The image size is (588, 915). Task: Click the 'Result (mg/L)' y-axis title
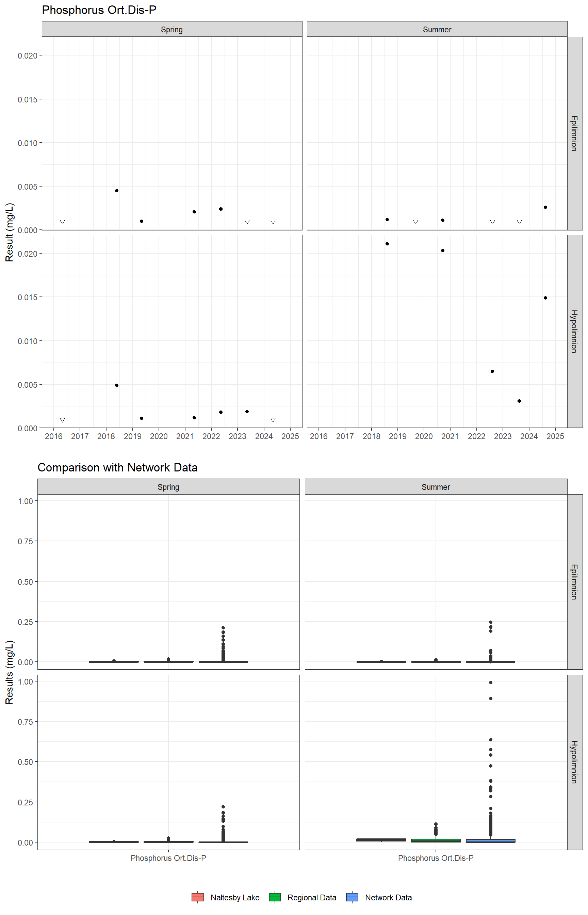click(x=10, y=232)
